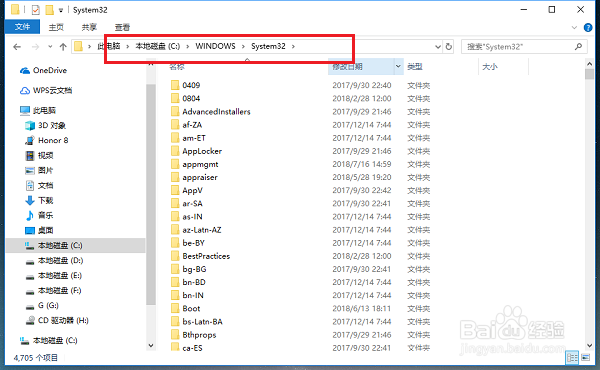Select the af-ZA folder icon
Viewport: 600px width, 370px height.
175,125
